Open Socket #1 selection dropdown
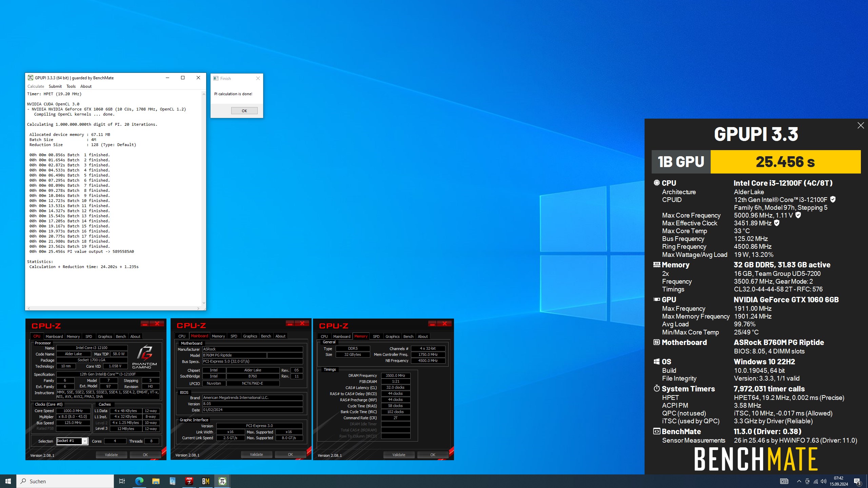 coord(85,441)
